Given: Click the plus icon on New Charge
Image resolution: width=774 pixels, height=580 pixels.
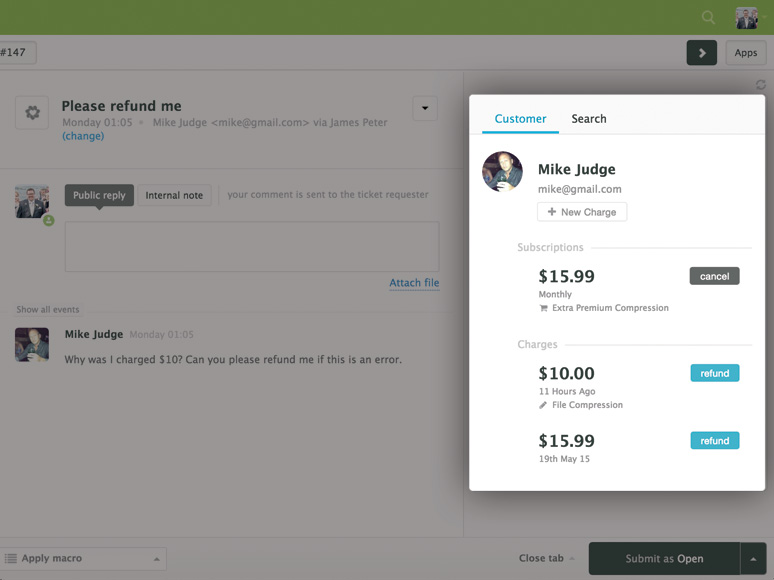Looking at the screenshot, I should pos(552,212).
